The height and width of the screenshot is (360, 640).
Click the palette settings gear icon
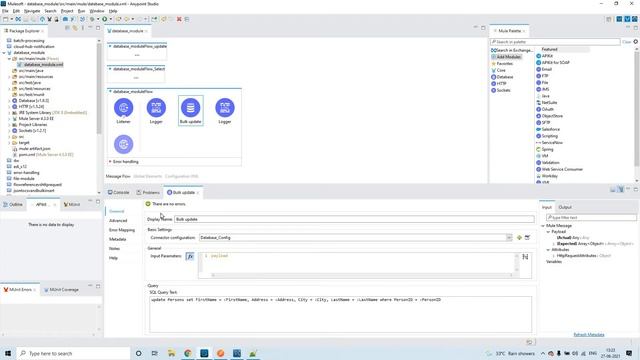coord(636,42)
